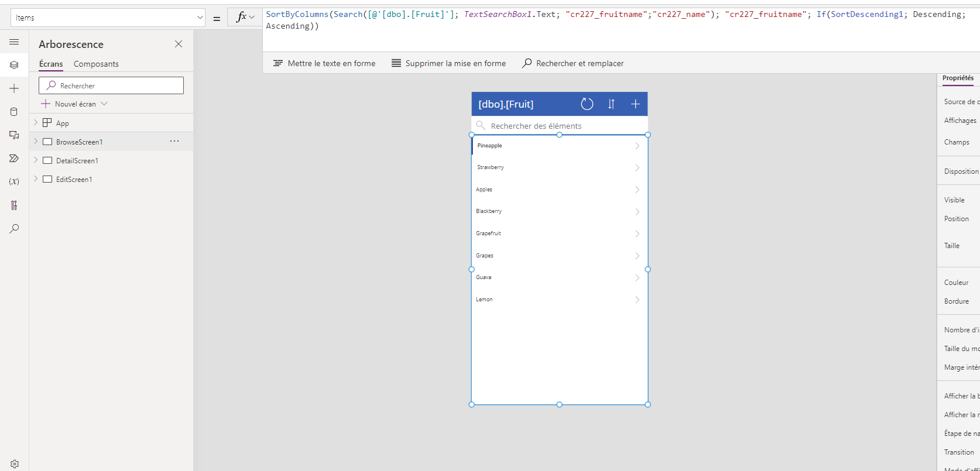980x471 pixels.
Task: Click the Grapefruit text in gallery
Action: [x=488, y=233]
